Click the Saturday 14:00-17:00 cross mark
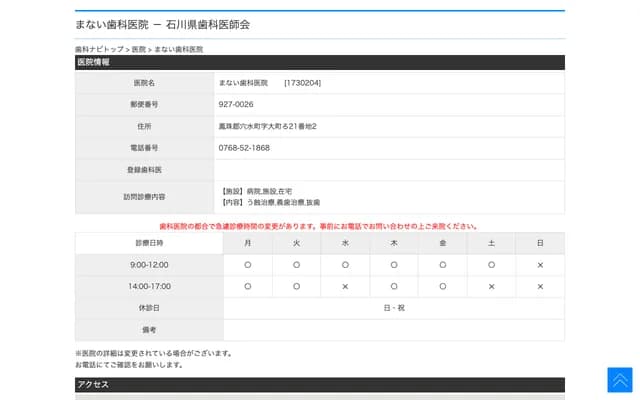 pyautogui.click(x=491, y=286)
